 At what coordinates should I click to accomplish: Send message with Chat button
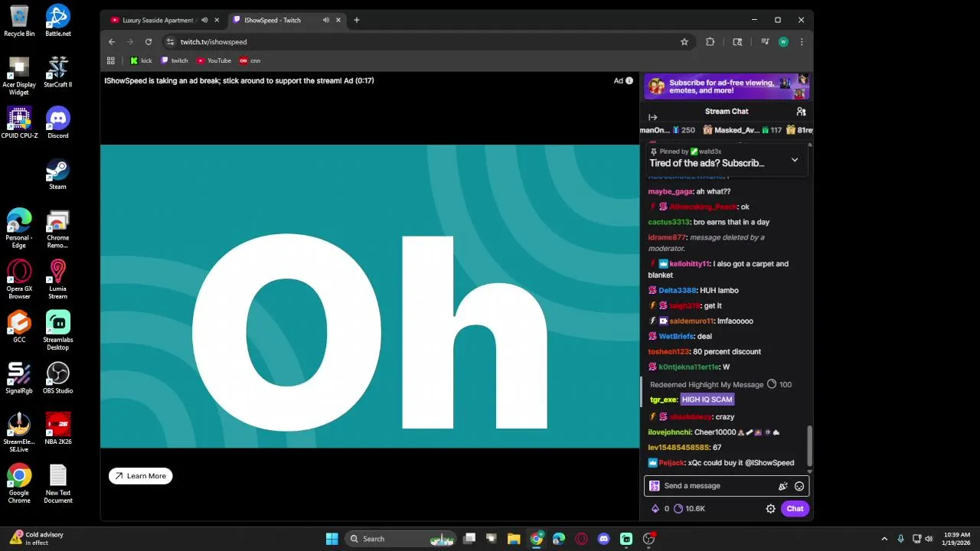point(795,508)
